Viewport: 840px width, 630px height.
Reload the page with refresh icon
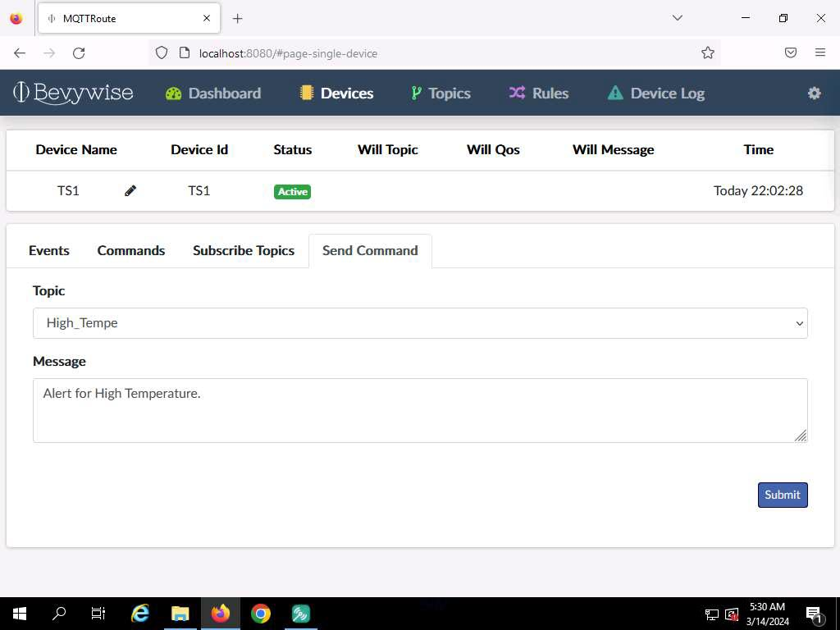point(79,52)
